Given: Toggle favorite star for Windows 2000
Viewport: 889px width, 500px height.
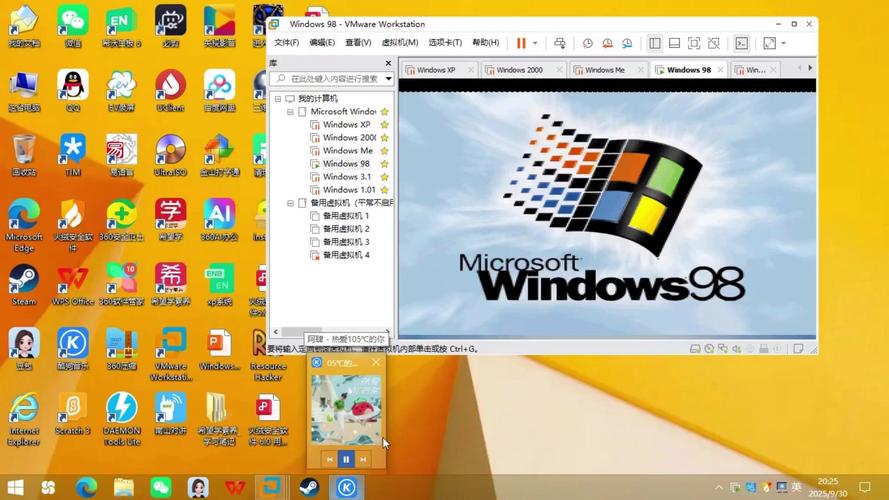Looking at the screenshot, I should 384,138.
